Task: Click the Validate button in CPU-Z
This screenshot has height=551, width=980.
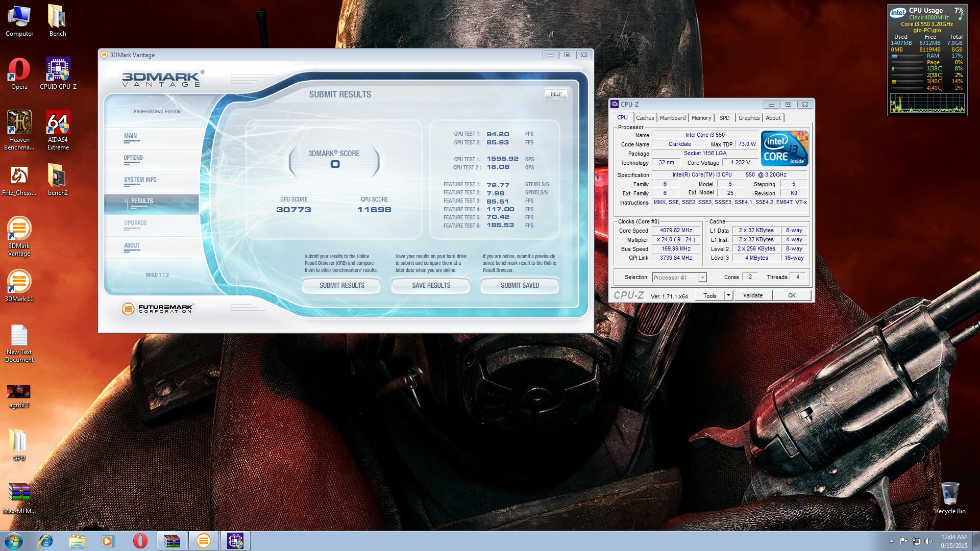Action: pos(753,295)
